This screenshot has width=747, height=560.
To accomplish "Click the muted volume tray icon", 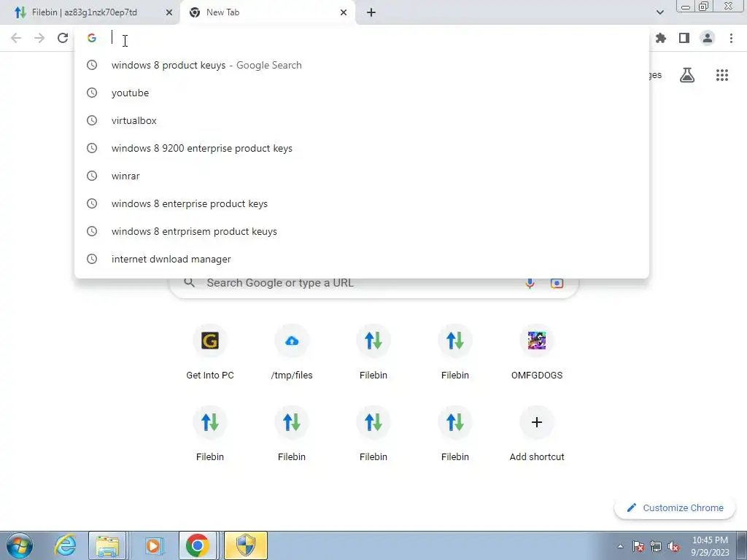I will [673, 547].
